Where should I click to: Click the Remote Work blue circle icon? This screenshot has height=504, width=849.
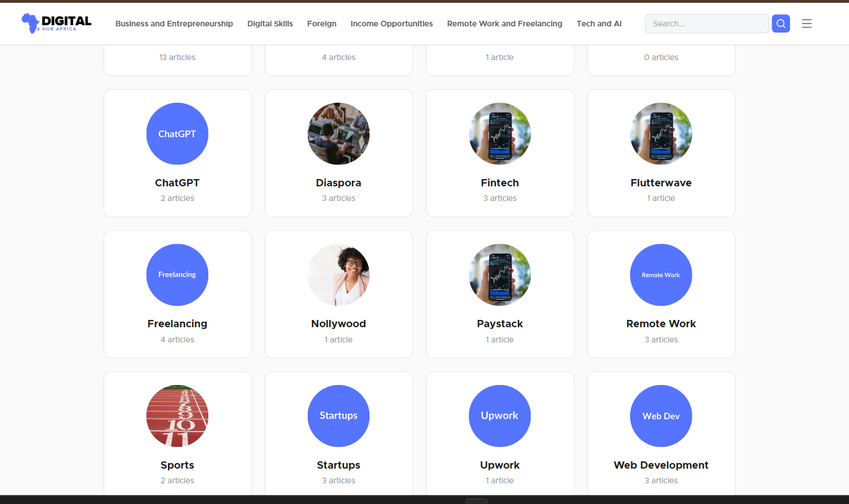pyautogui.click(x=661, y=275)
